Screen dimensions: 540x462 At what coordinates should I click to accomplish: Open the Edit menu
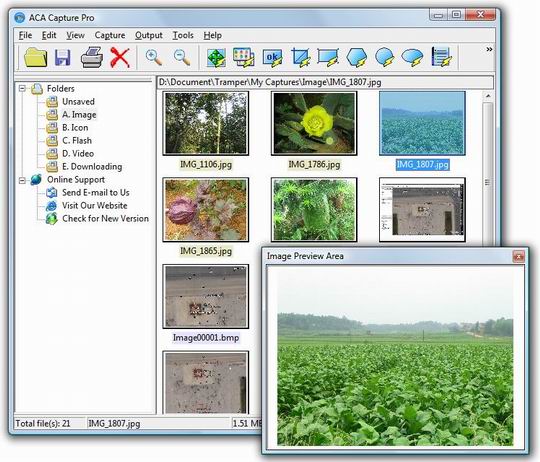(x=49, y=35)
